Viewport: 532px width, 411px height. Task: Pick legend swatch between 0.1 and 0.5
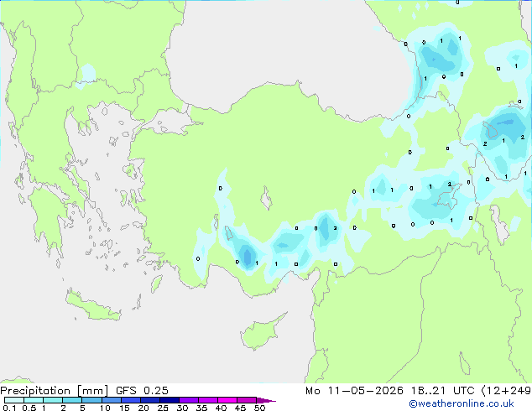(x=14, y=400)
